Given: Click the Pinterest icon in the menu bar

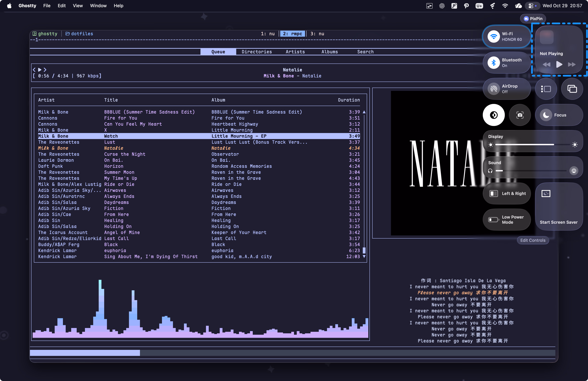Looking at the screenshot, I should pyautogui.click(x=466, y=6).
